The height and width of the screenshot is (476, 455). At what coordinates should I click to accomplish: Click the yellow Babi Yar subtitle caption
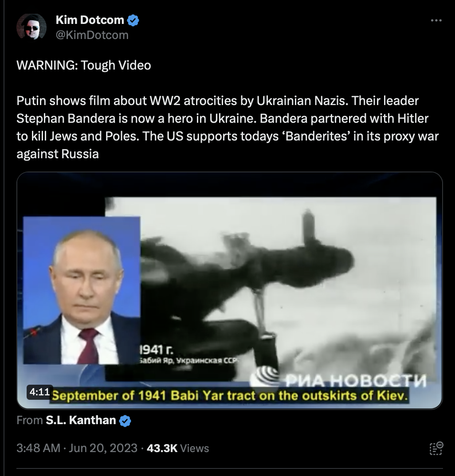(x=230, y=395)
